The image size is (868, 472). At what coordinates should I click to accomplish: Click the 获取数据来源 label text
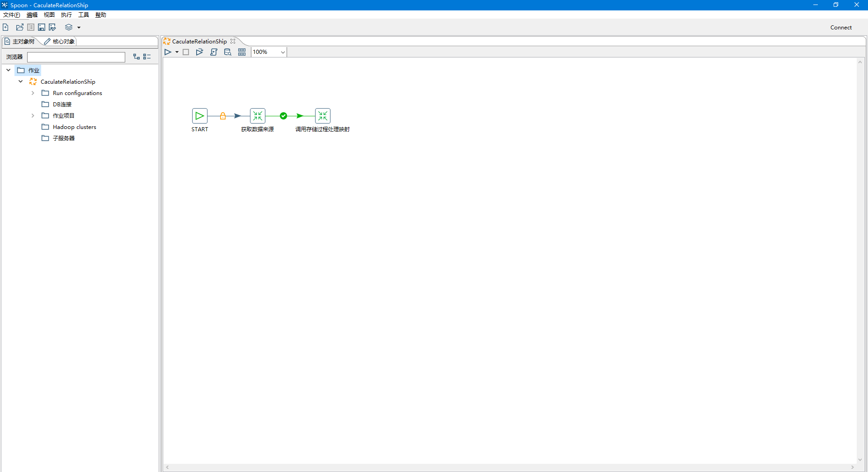point(257,129)
